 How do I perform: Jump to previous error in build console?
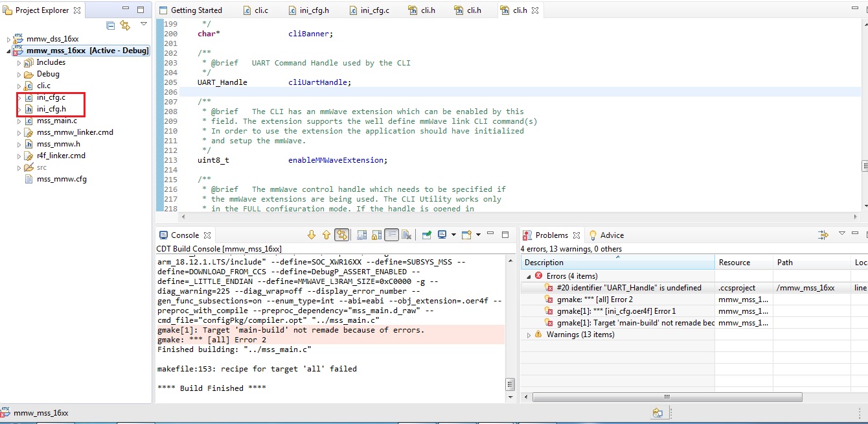(x=326, y=235)
